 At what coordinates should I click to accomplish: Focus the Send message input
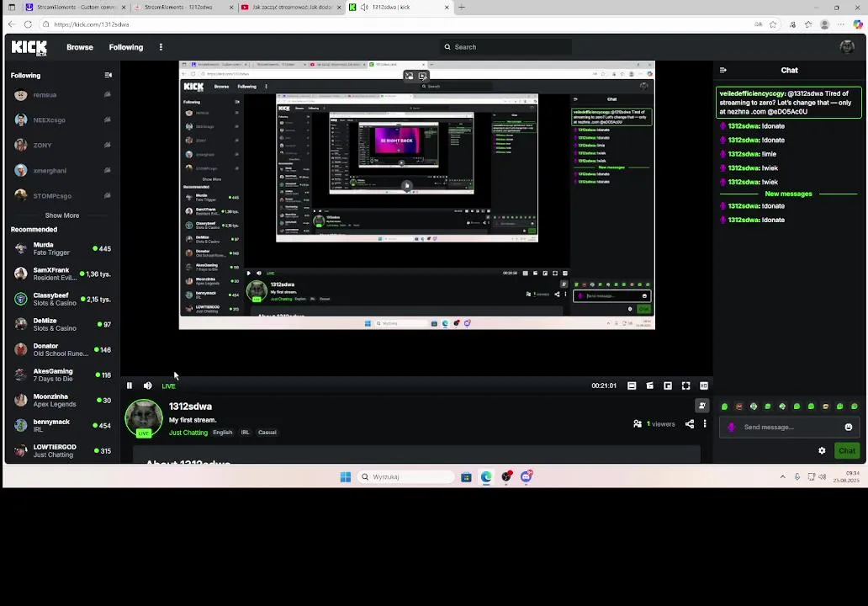[x=789, y=427]
